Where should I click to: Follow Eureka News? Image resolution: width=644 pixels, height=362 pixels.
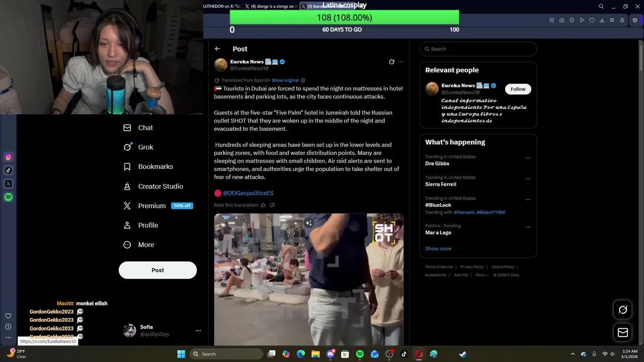[518, 89]
